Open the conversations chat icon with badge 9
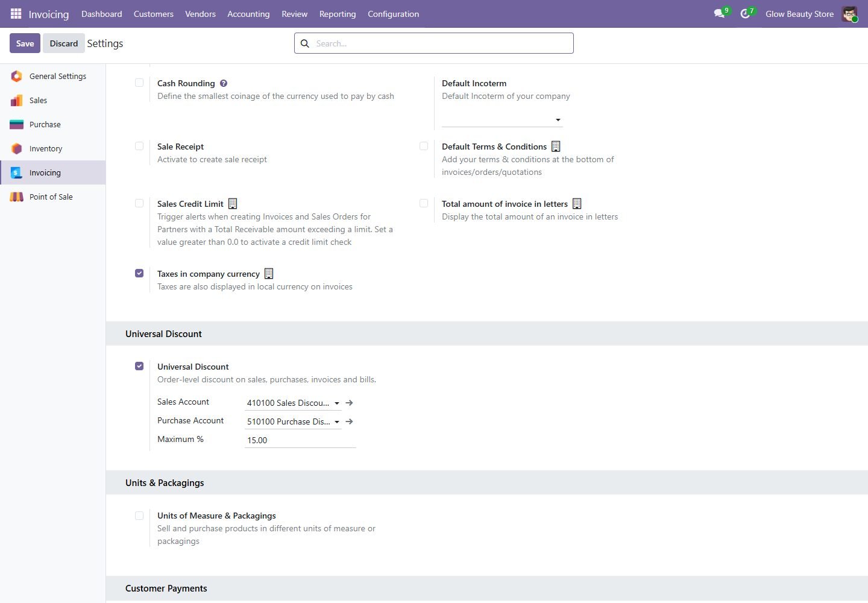Image resolution: width=868 pixels, height=603 pixels. click(x=720, y=13)
